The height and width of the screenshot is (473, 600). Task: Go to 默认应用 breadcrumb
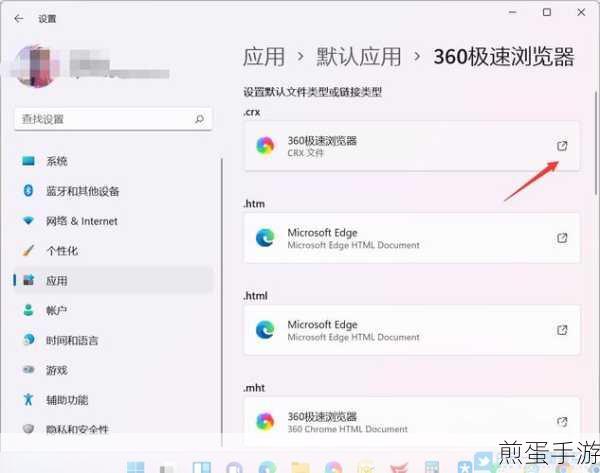359,57
